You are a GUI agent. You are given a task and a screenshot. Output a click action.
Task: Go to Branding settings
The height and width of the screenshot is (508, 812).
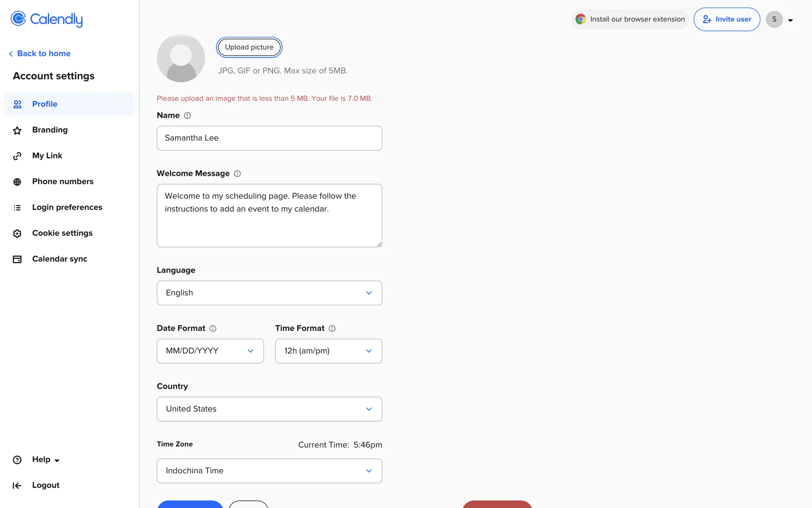[50, 130]
